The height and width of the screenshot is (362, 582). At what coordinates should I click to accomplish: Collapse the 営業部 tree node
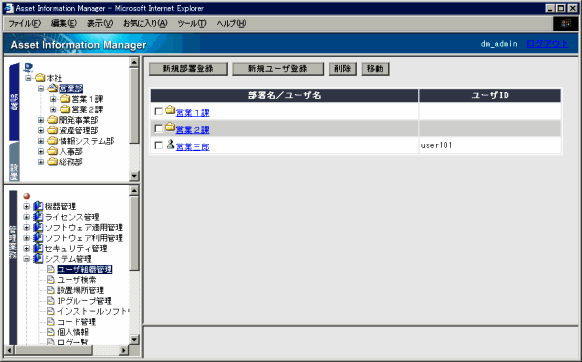pos(41,89)
